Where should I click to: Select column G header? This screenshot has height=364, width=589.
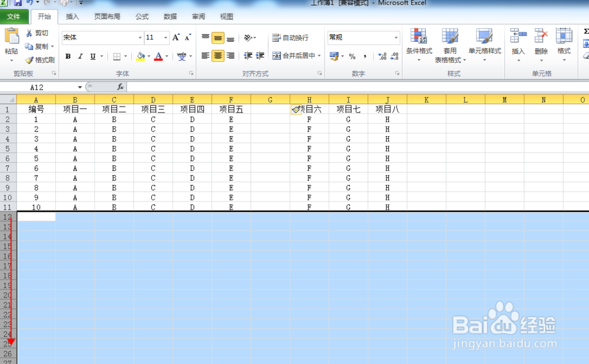270,100
